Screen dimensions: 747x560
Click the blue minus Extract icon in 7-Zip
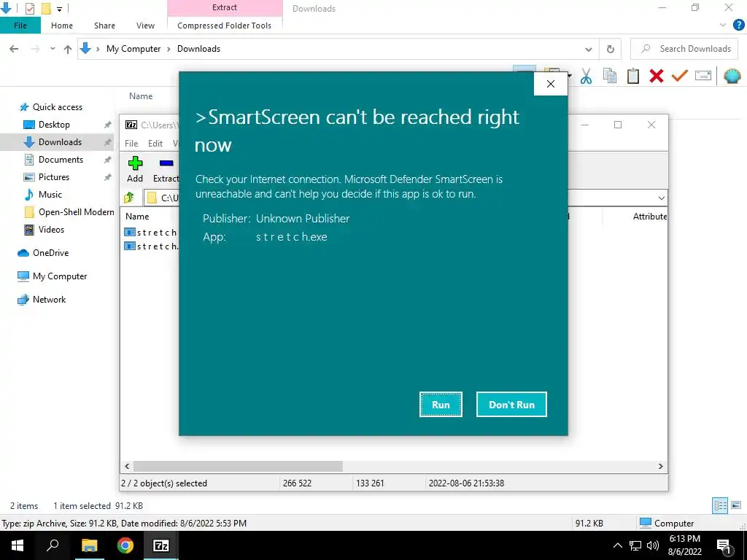(x=166, y=163)
